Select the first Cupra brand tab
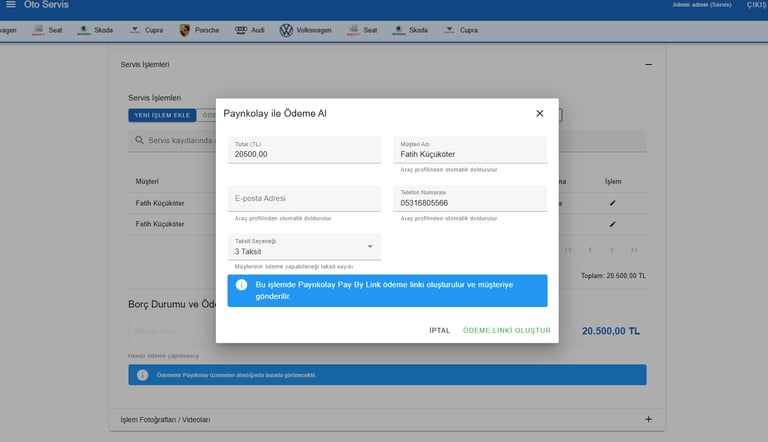This screenshot has height=442, width=768. [146, 30]
